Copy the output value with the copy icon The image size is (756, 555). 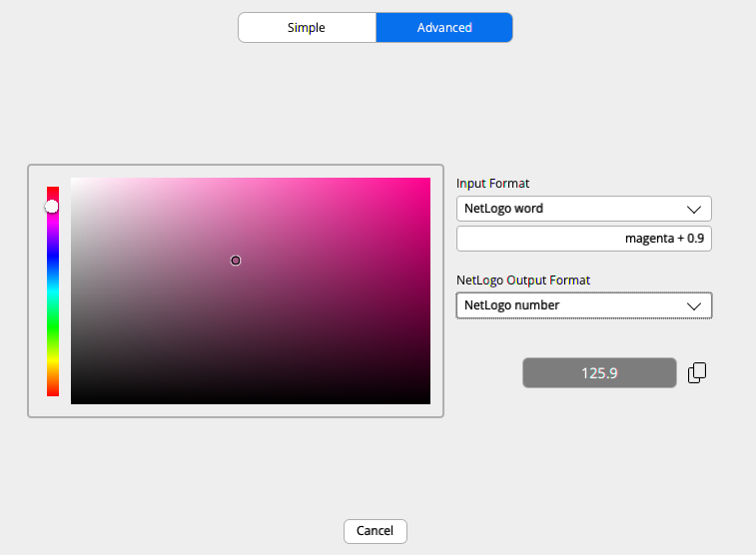tap(697, 372)
